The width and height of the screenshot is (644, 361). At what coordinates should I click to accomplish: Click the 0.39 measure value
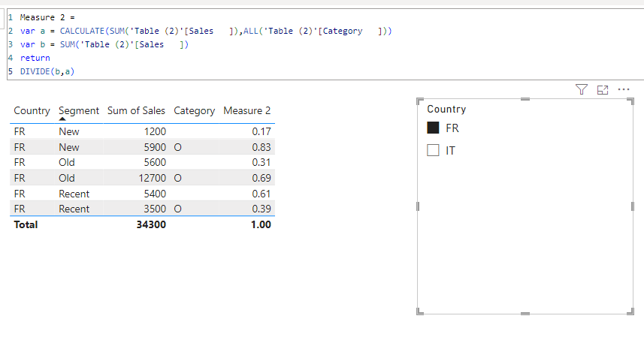pyautogui.click(x=262, y=209)
